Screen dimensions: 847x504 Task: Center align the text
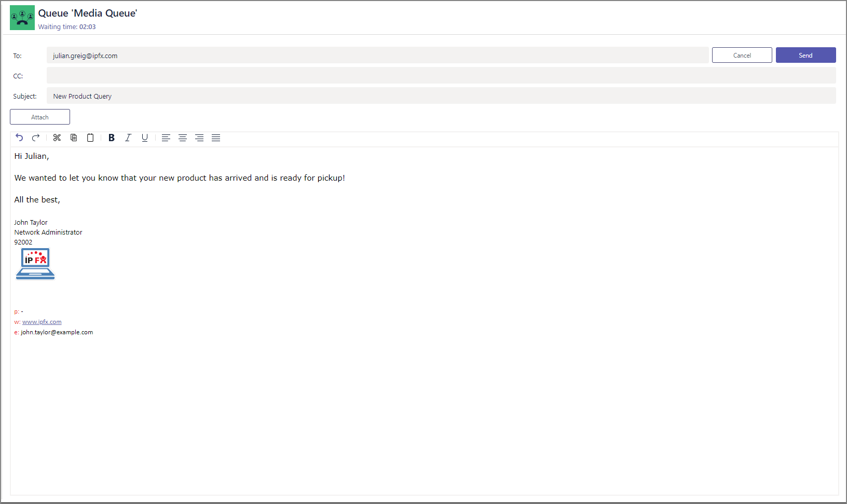(x=183, y=138)
